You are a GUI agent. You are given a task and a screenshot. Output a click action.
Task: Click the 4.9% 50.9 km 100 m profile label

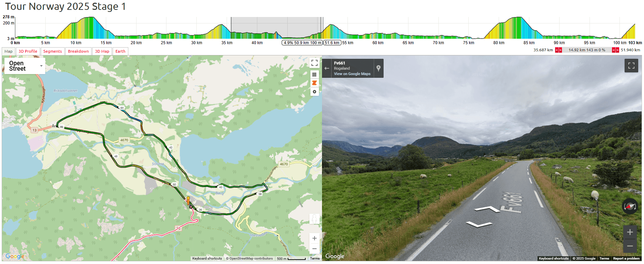[x=302, y=43]
